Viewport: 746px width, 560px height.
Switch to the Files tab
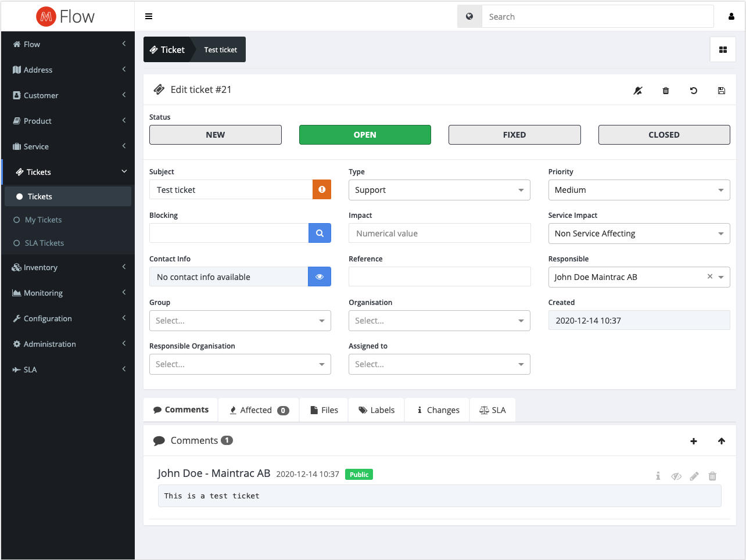click(x=324, y=410)
